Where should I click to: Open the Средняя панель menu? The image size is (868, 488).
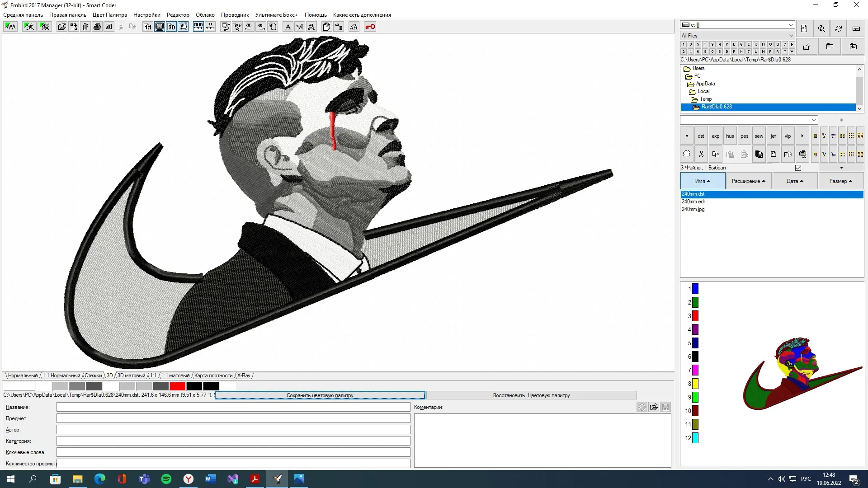23,15
